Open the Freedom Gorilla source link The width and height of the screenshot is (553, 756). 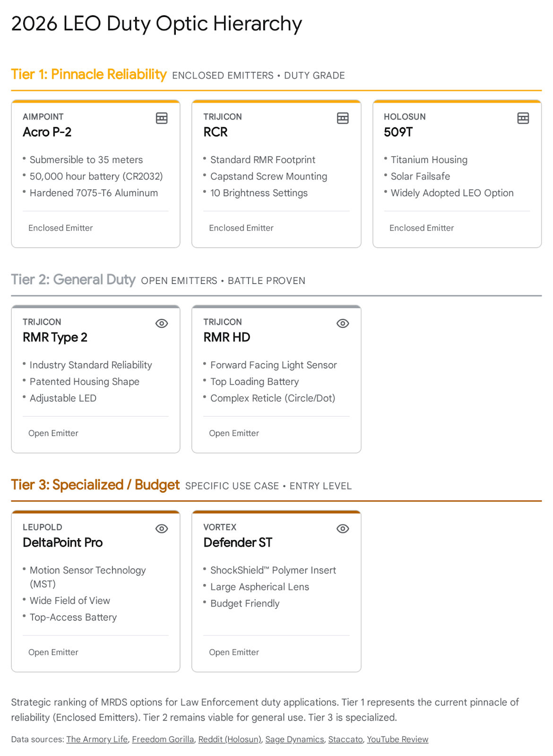(163, 739)
